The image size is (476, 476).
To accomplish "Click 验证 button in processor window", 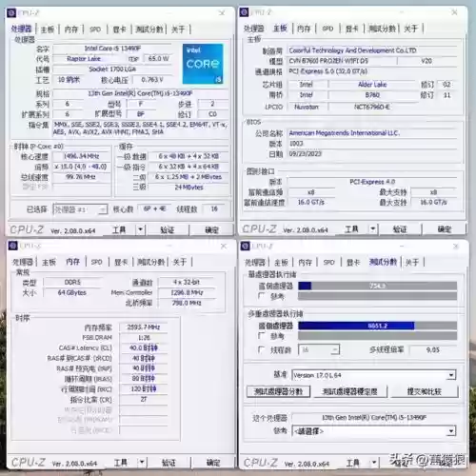I will [x=168, y=229].
